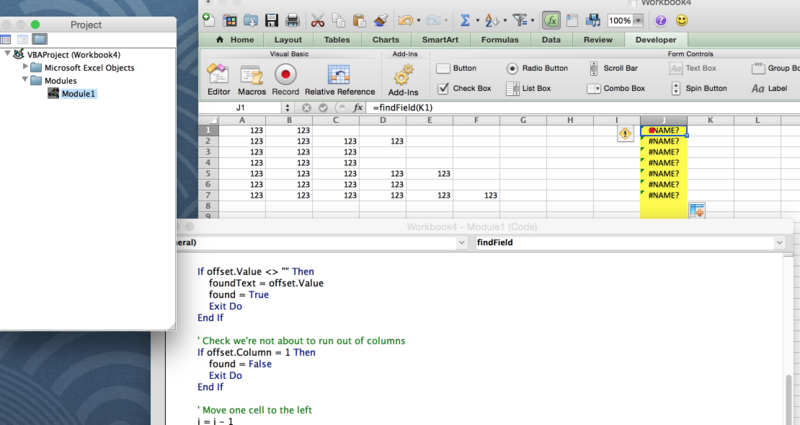Image resolution: width=800 pixels, height=425 pixels.
Task: Insert AutoSum with sigma icon
Action: (x=465, y=20)
